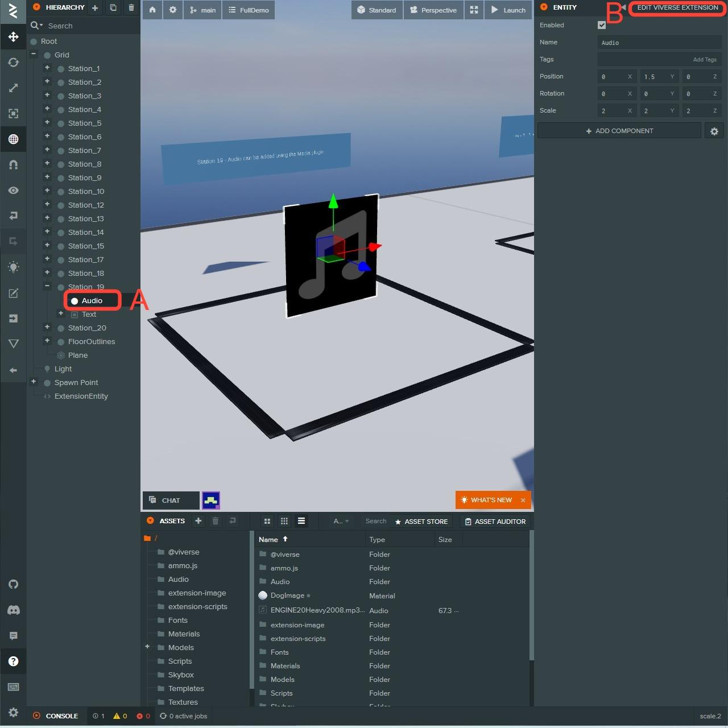
Task: Click the Launch button
Action: click(508, 10)
